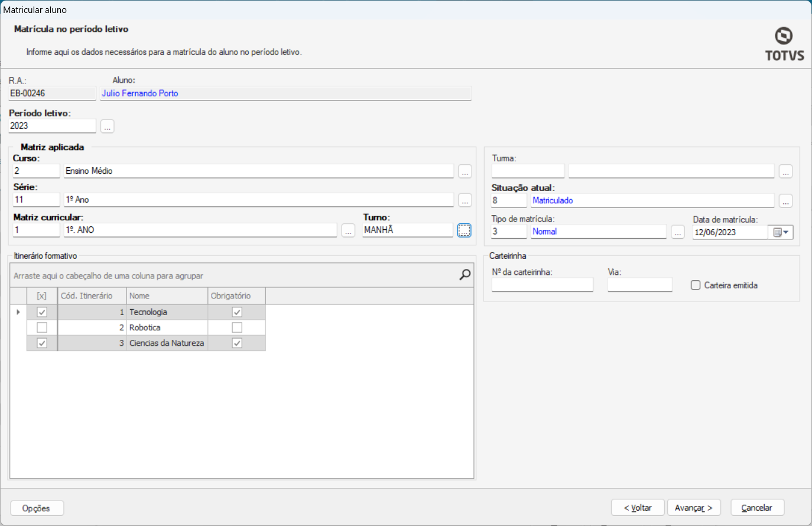Open the Turma lookup ellipsis button
Viewport: 812px width, 526px height.
(x=785, y=171)
